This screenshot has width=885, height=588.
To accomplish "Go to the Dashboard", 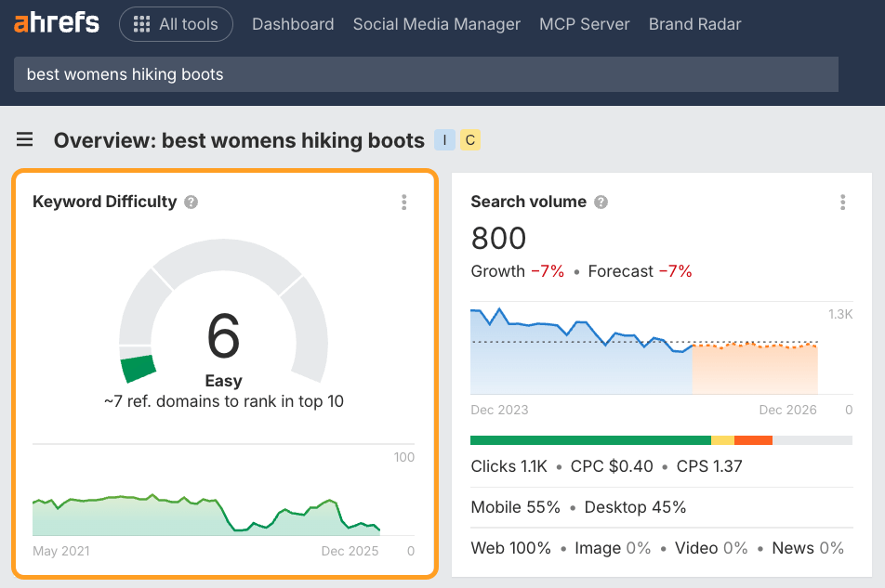I will click(293, 24).
